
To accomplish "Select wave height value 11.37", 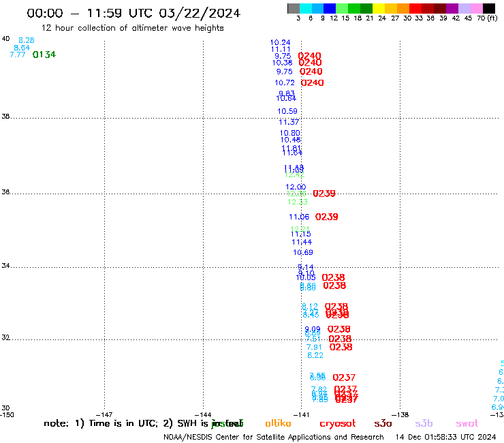I will point(289,122).
